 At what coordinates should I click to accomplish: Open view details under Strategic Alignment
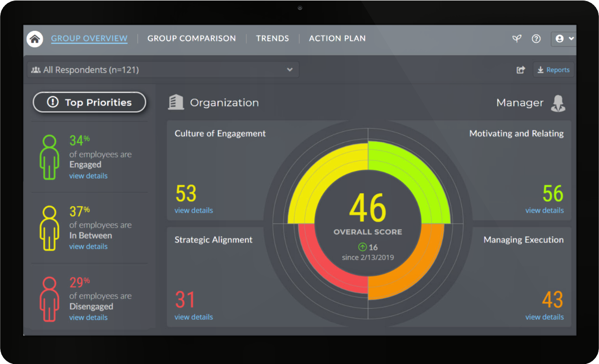coord(194,317)
